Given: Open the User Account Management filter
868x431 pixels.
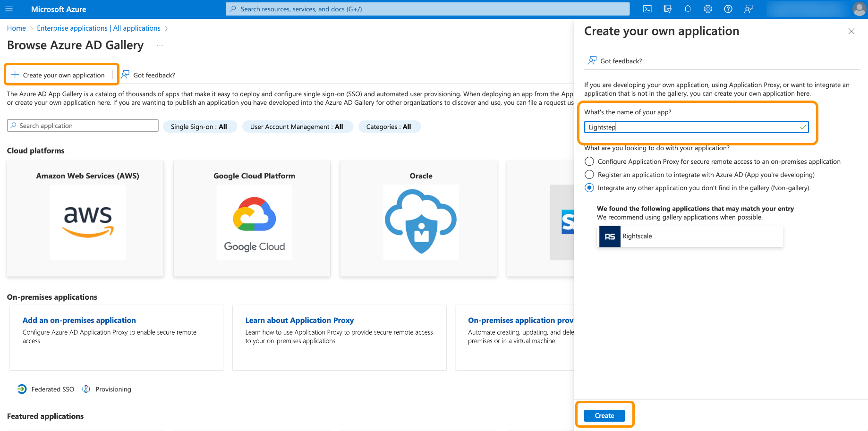Looking at the screenshot, I should pyautogui.click(x=298, y=127).
